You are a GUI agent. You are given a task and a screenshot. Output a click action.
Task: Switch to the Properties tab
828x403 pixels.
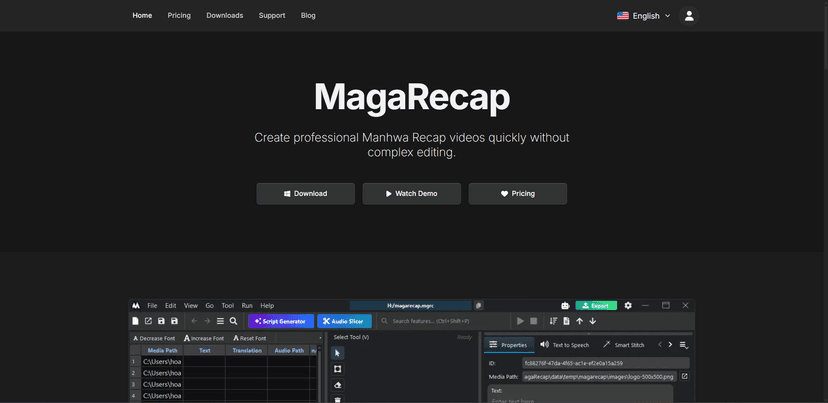click(x=509, y=345)
